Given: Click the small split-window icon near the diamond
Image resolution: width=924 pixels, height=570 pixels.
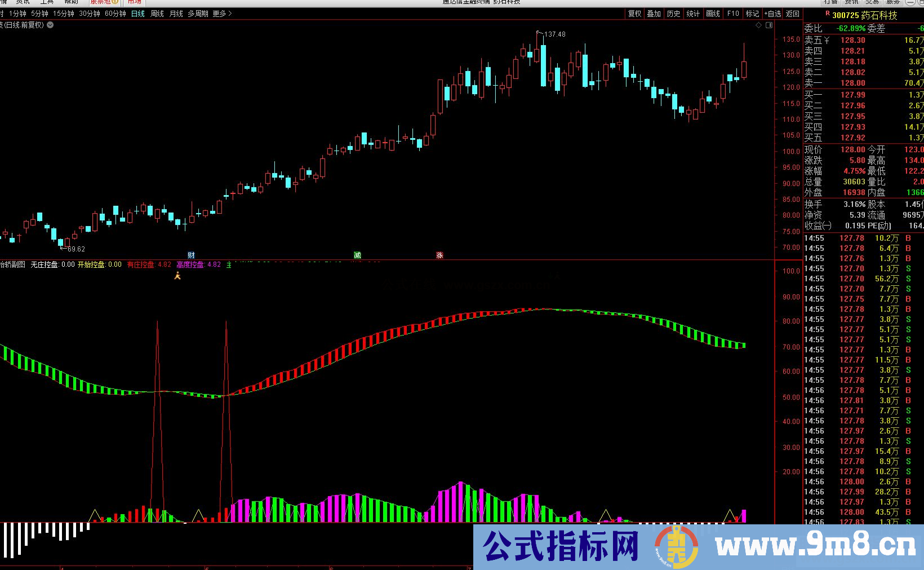Looking at the screenshot, I should 770,26.
